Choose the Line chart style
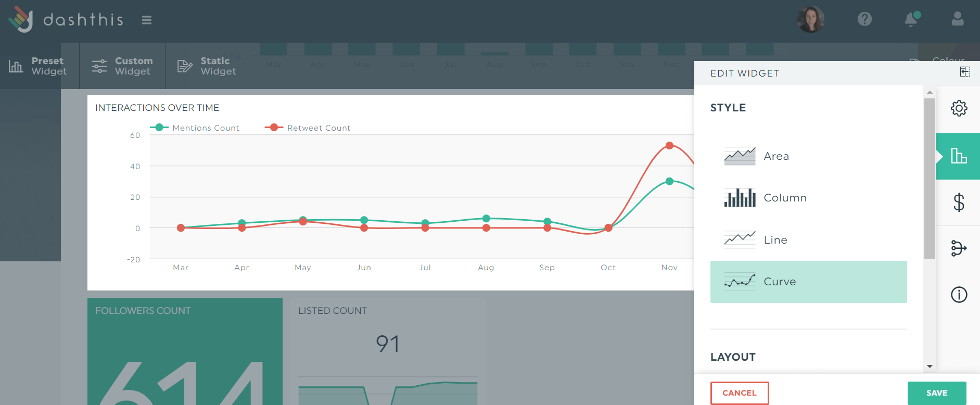Image resolution: width=980 pixels, height=405 pixels. (809, 240)
